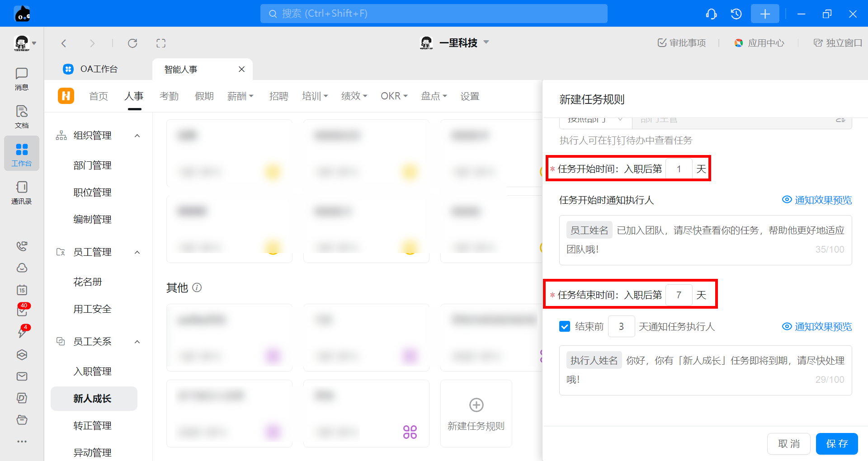Open the mail icon in left sidebar
Screen dimensions: 868x461
tap(22, 376)
